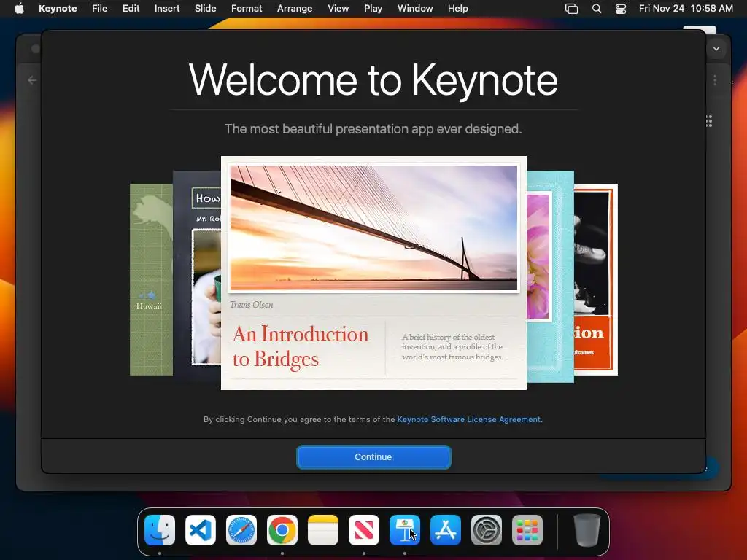Open the Slide menu

(x=205, y=8)
